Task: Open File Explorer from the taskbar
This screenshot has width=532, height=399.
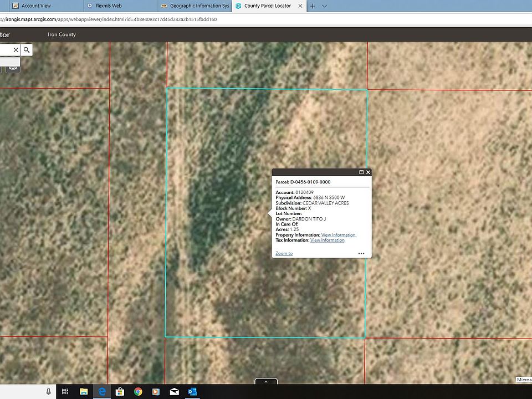Action: (x=84, y=392)
